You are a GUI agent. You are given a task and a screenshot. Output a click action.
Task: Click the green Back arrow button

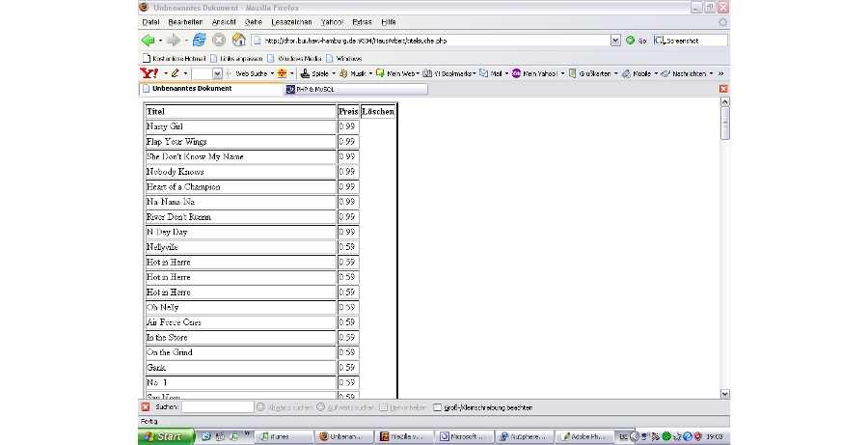(148, 41)
